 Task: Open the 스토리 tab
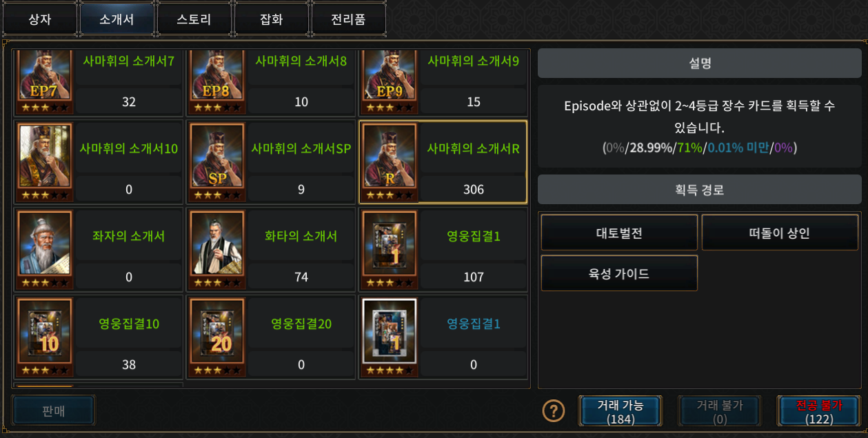point(194,19)
